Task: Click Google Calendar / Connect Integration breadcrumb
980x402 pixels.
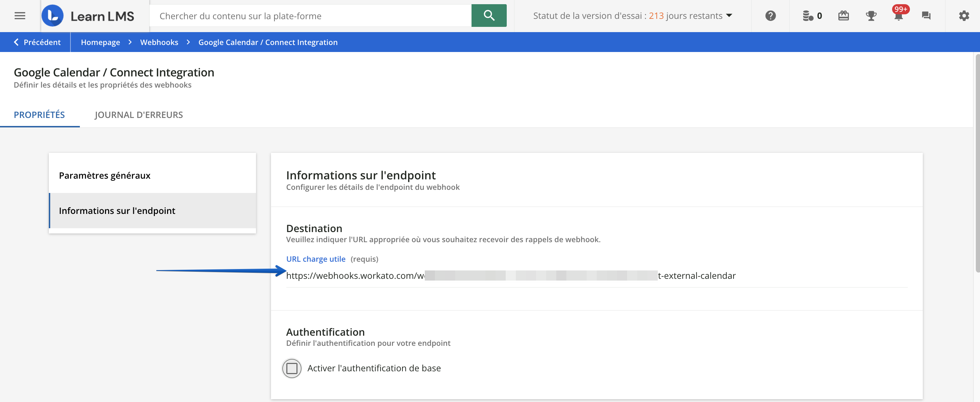Action: [268, 42]
